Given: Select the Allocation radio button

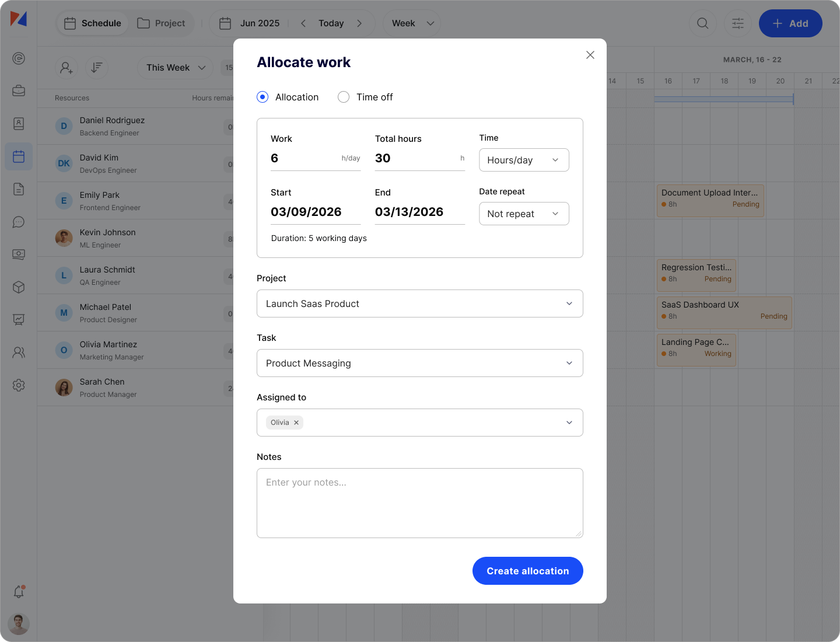Looking at the screenshot, I should click(x=262, y=97).
